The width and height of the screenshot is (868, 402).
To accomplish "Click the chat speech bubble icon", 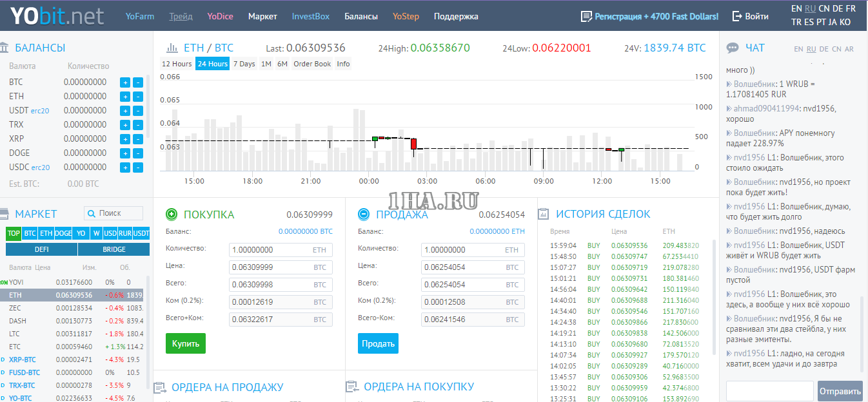I will tap(733, 48).
